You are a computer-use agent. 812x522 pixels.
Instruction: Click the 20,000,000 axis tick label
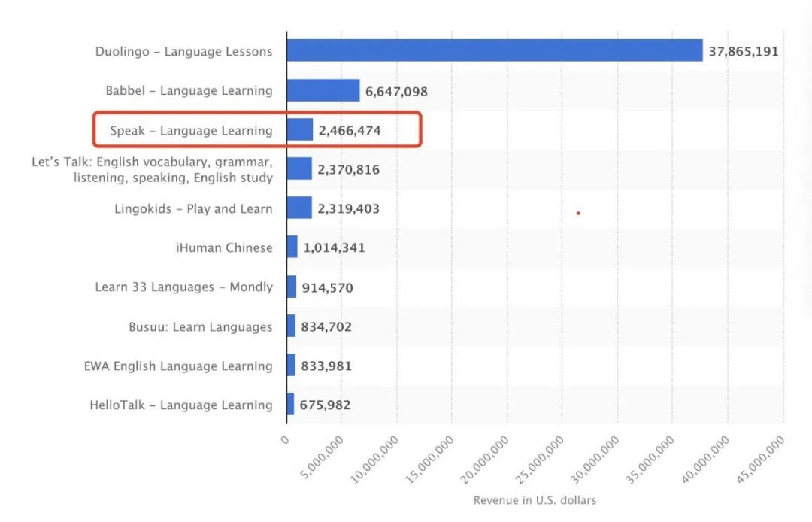484,460
